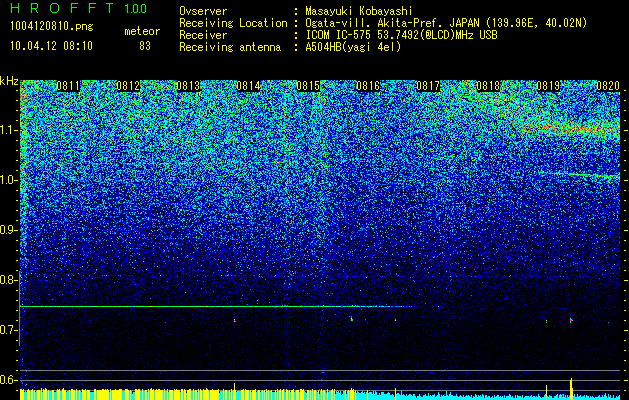Screen dimensions: 629x400
Task: Click the 0.9 kHz axis label
Action: point(8,230)
